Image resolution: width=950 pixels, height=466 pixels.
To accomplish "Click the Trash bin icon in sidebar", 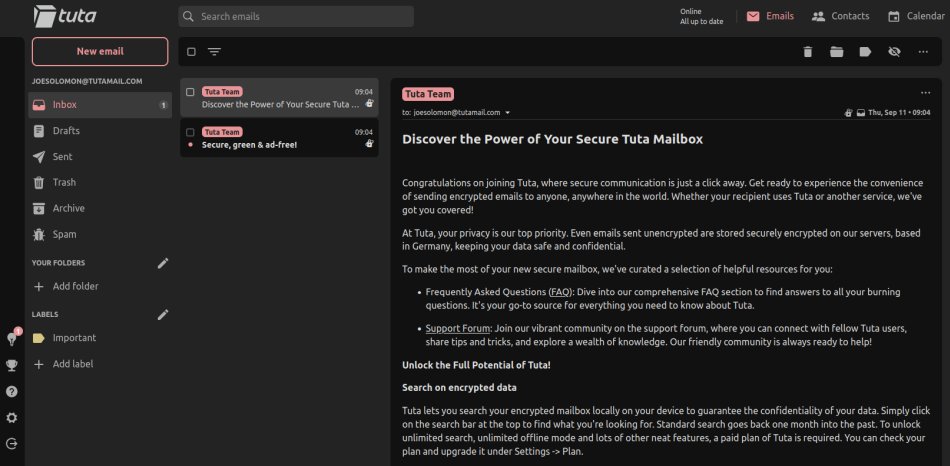I will pos(39,182).
